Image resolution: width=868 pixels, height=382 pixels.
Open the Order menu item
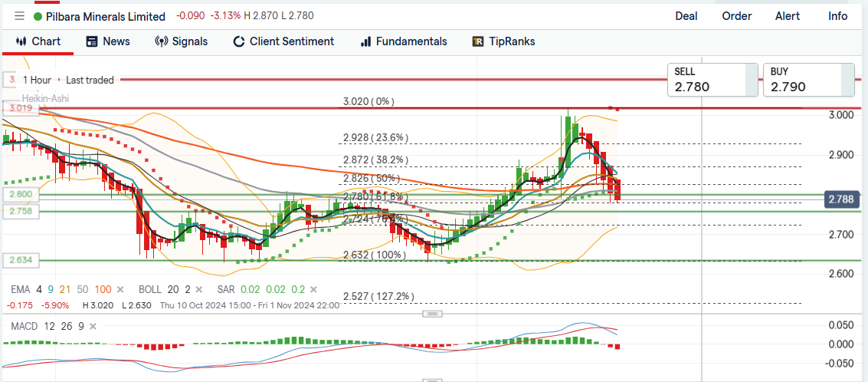point(736,16)
